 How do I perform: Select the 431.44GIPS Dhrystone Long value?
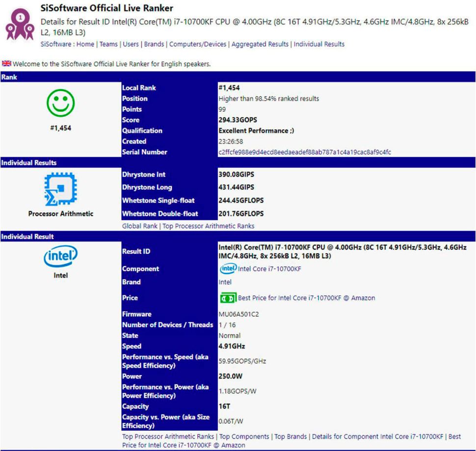coord(236,187)
